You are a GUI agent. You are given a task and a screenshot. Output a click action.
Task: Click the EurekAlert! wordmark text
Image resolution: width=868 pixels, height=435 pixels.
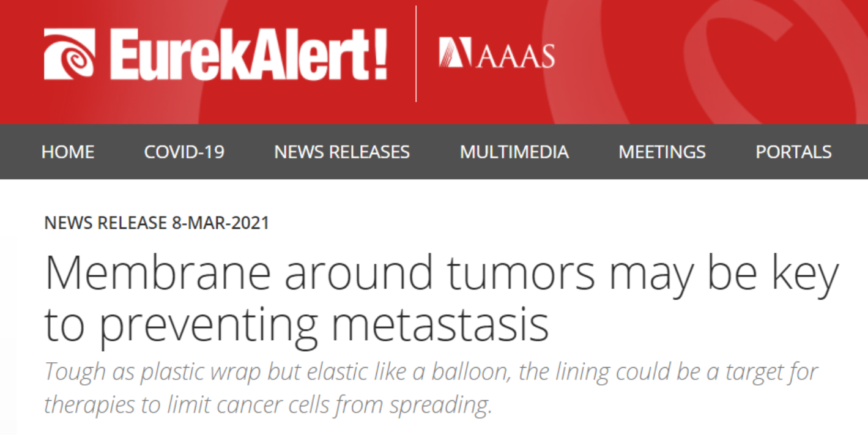[248, 54]
